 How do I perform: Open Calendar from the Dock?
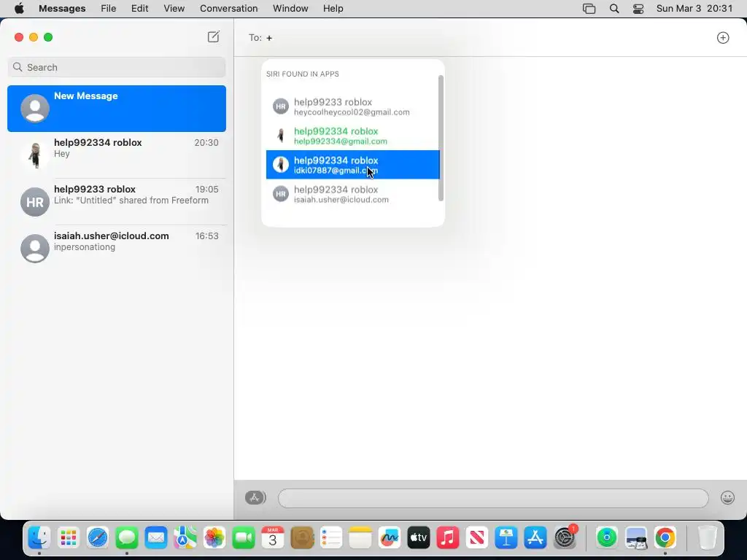coord(273,538)
